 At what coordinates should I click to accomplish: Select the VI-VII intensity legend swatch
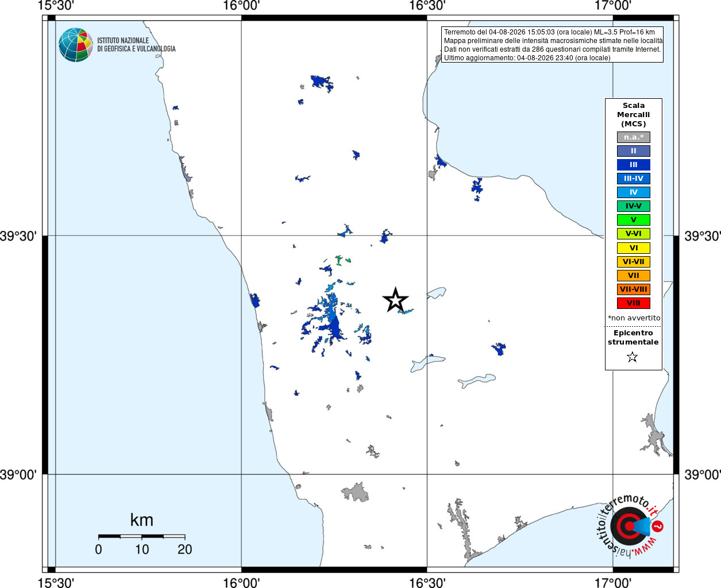point(634,262)
